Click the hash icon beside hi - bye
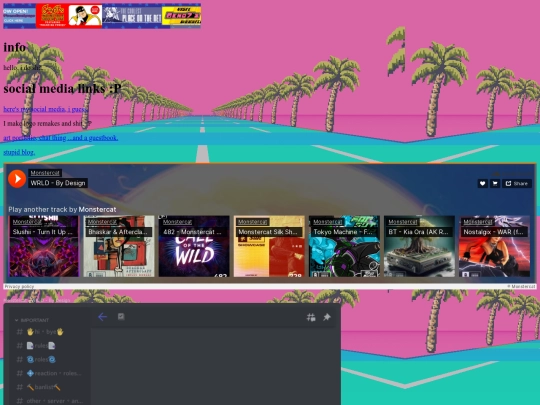The width and height of the screenshot is (540, 405). click(20, 332)
